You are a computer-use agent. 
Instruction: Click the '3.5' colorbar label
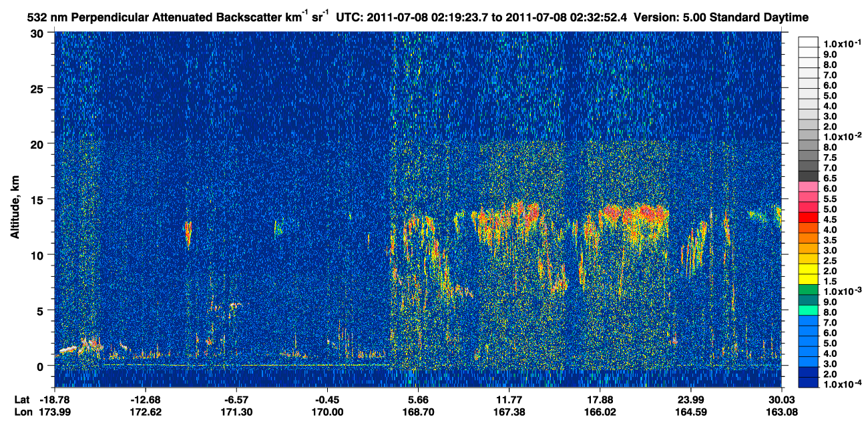point(830,240)
